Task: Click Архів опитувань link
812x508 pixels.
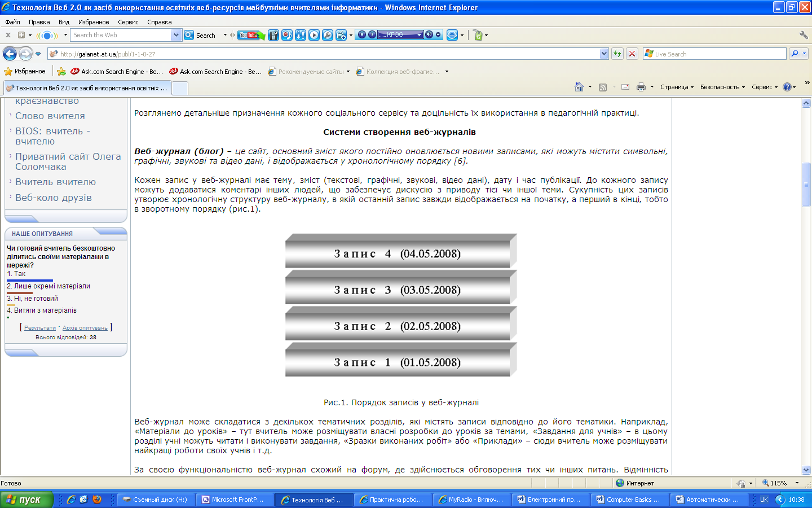Action: 85,328
